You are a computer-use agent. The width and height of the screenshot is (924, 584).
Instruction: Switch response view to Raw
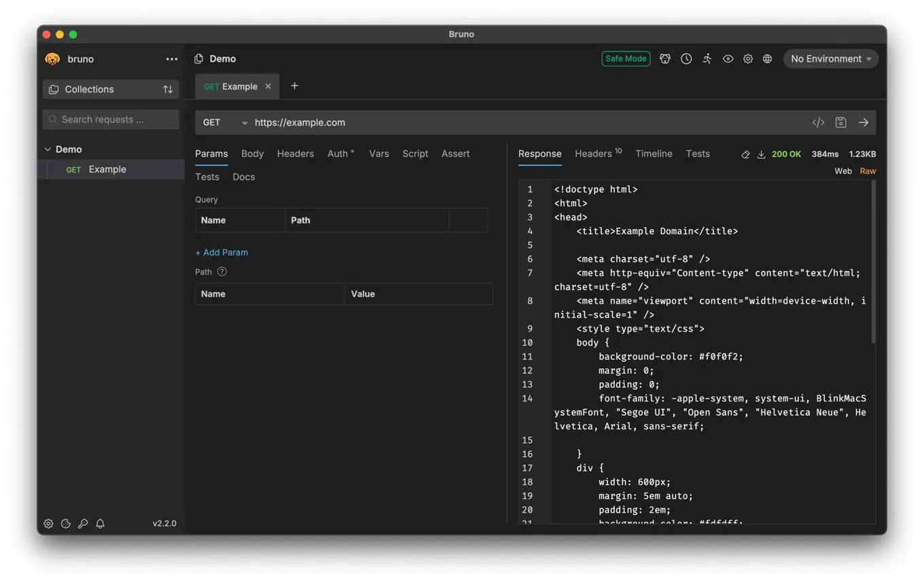pos(868,171)
